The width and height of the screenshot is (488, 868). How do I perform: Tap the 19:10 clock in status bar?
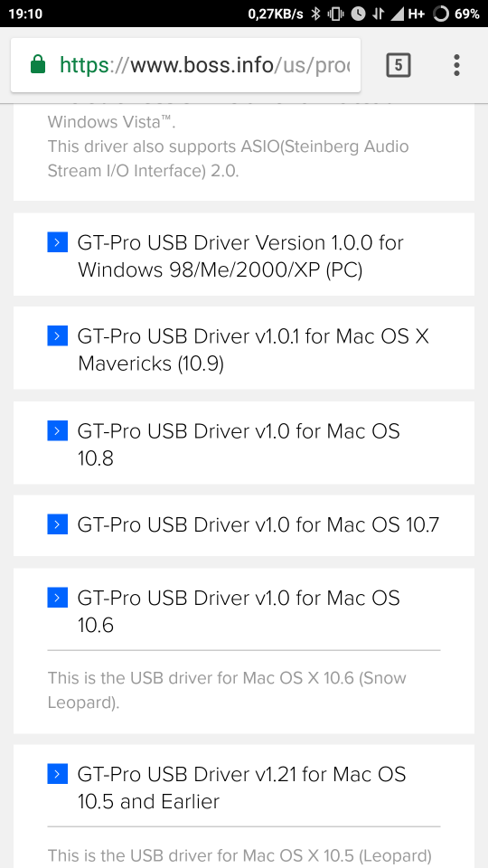tap(25, 14)
